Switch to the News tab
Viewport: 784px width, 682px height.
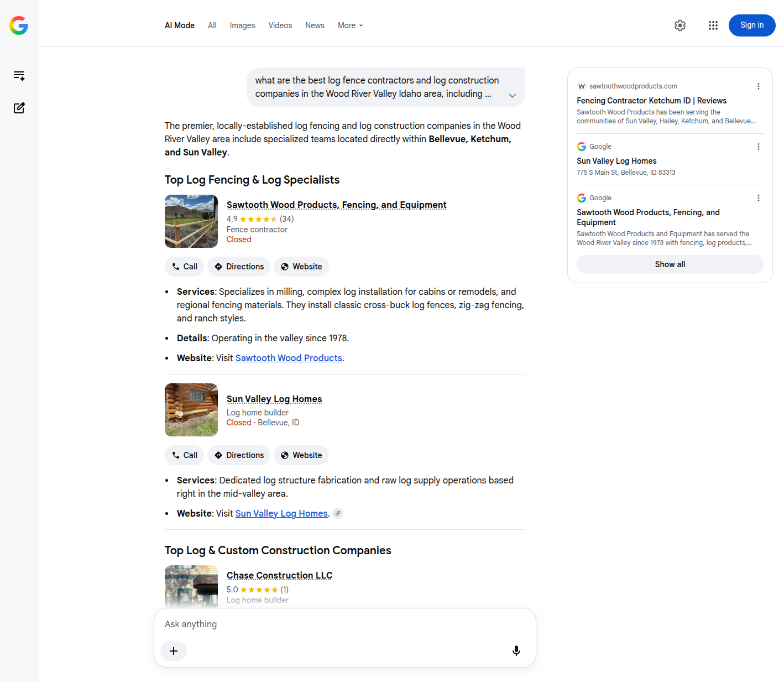coord(315,25)
